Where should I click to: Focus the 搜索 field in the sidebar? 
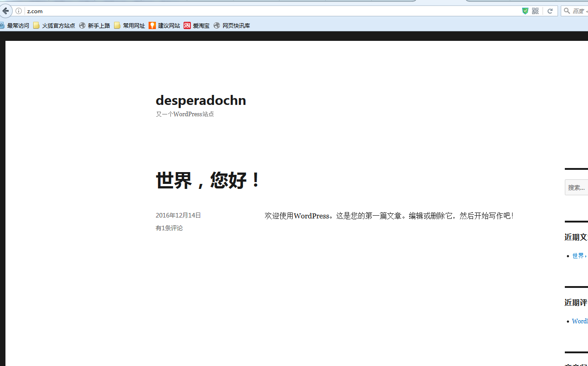click(577, 188)
